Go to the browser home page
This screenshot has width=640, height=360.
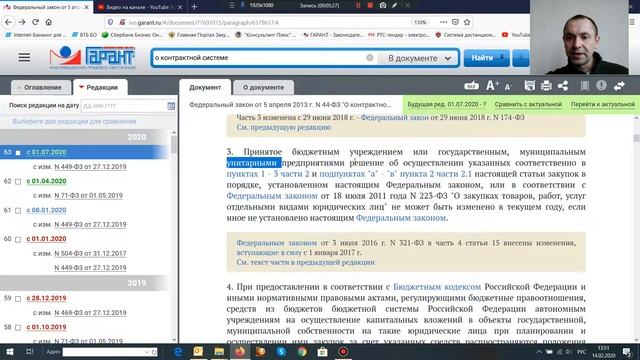(49, 22)
